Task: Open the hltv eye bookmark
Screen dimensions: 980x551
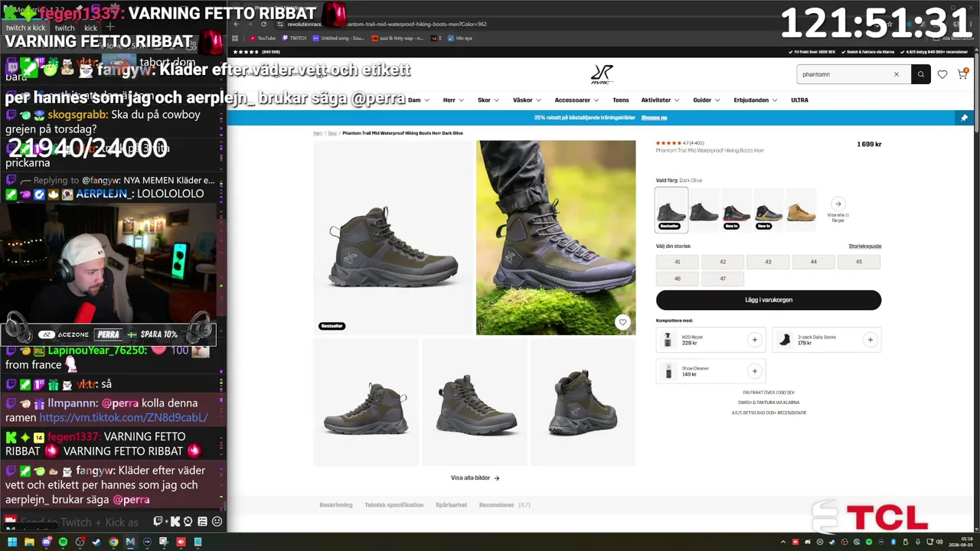Action: [x=460, y=37]
